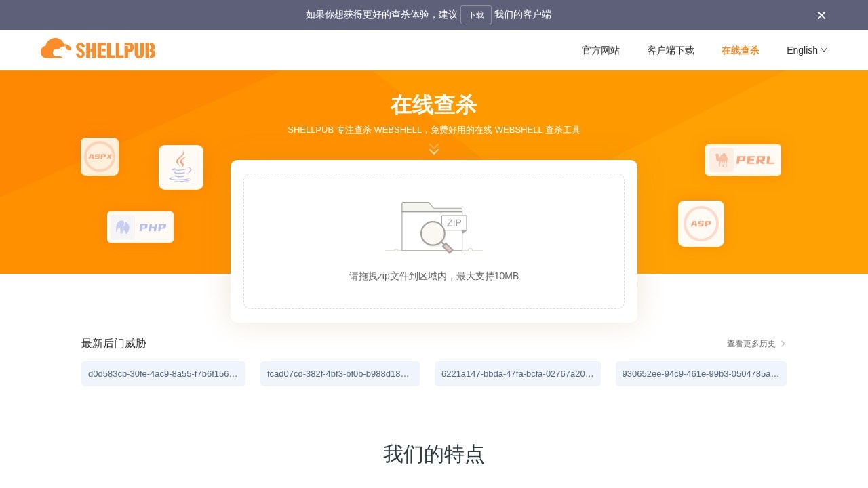Select the ASP circle icon
Viewport: 868px width, 488px height.
coord(701,224)
